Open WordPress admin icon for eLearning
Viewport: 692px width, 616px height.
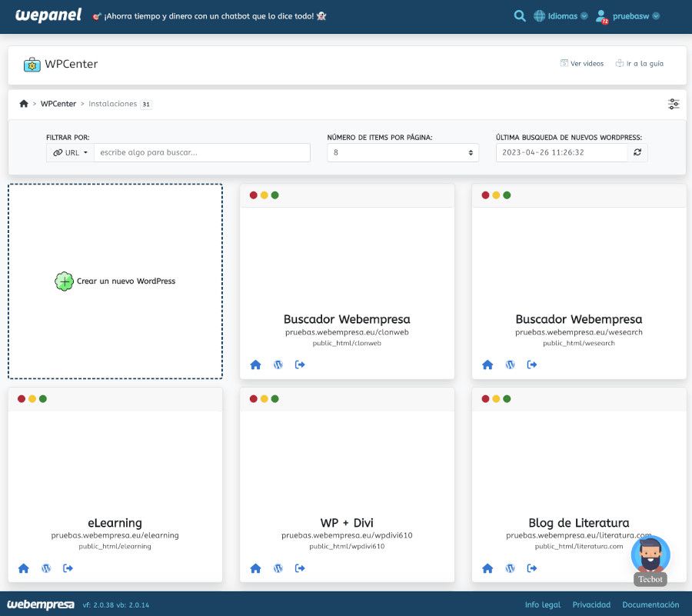[x=46, y=568]
